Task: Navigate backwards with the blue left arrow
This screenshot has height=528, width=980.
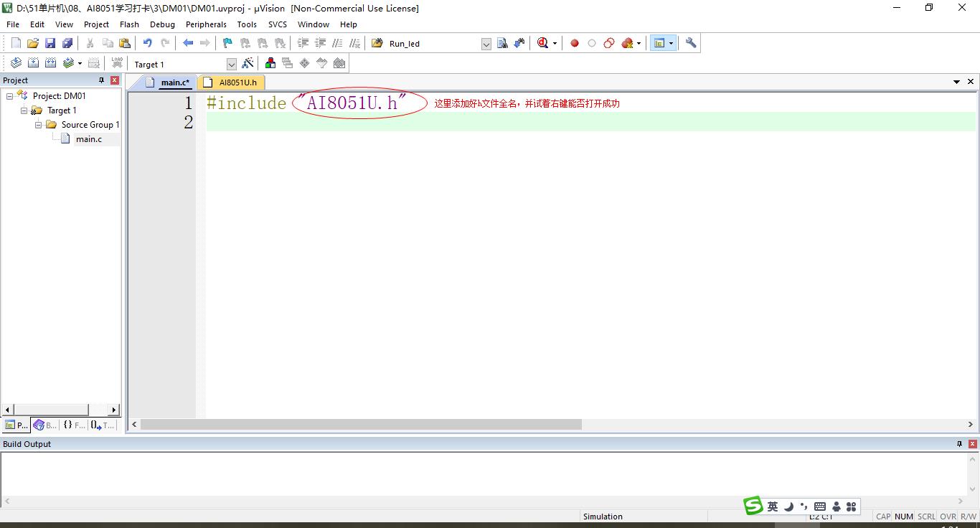Action: click(x=188, y=43)
